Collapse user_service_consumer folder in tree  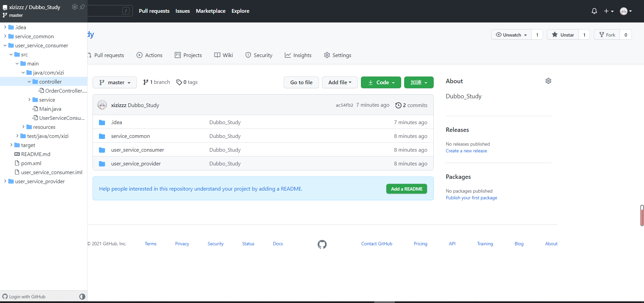click(x=5, y=45)
